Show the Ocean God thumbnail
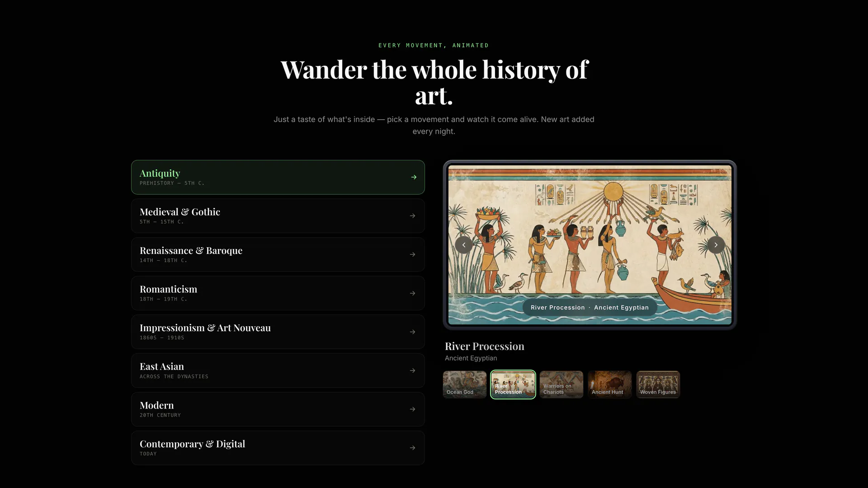This screenshot has height=488, width=868. 465,385
